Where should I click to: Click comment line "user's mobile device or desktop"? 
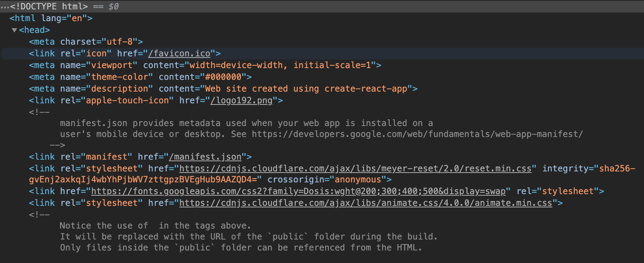321,134
